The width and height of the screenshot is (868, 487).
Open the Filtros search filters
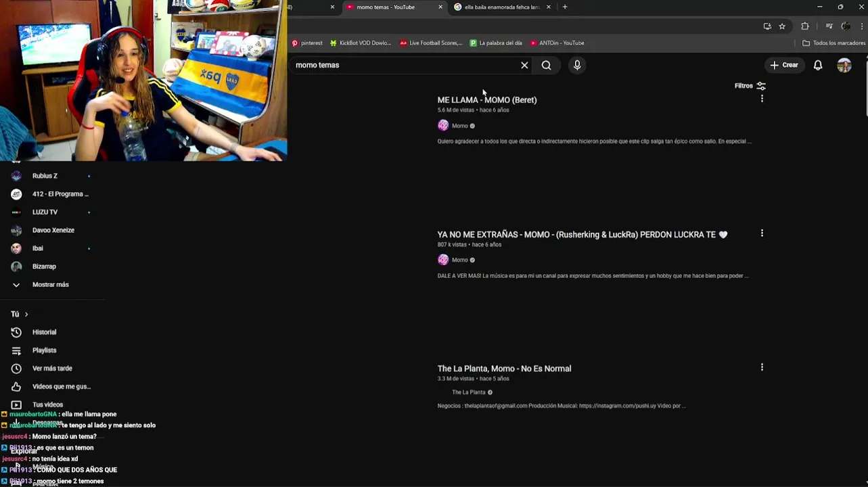click(750, 86)
